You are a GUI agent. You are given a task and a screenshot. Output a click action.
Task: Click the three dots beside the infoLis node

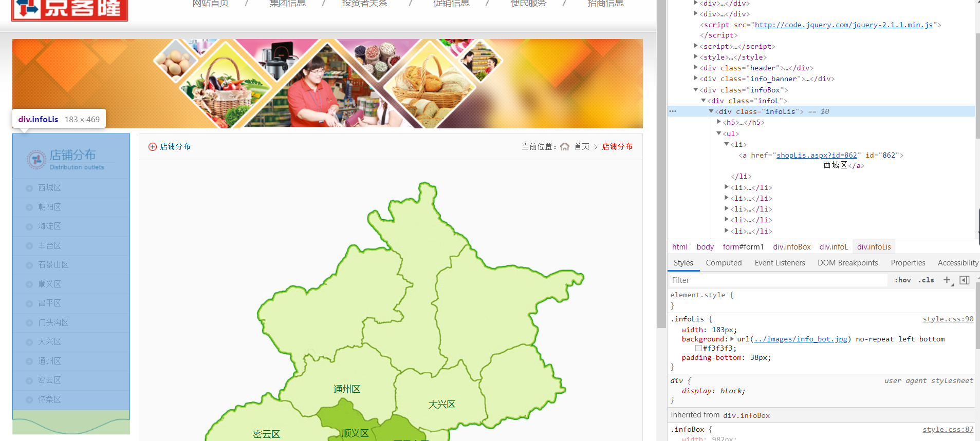point(673,111)
